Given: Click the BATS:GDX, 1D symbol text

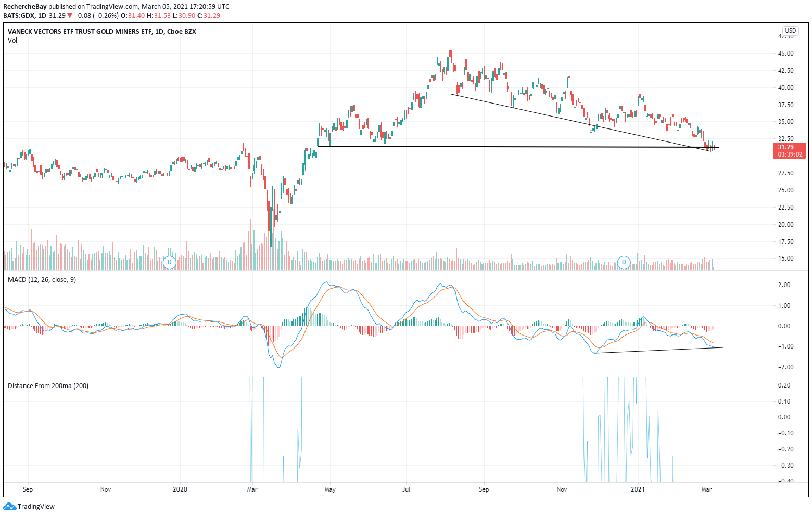Looking at the screenshot, I should click(x=25, y=16).
